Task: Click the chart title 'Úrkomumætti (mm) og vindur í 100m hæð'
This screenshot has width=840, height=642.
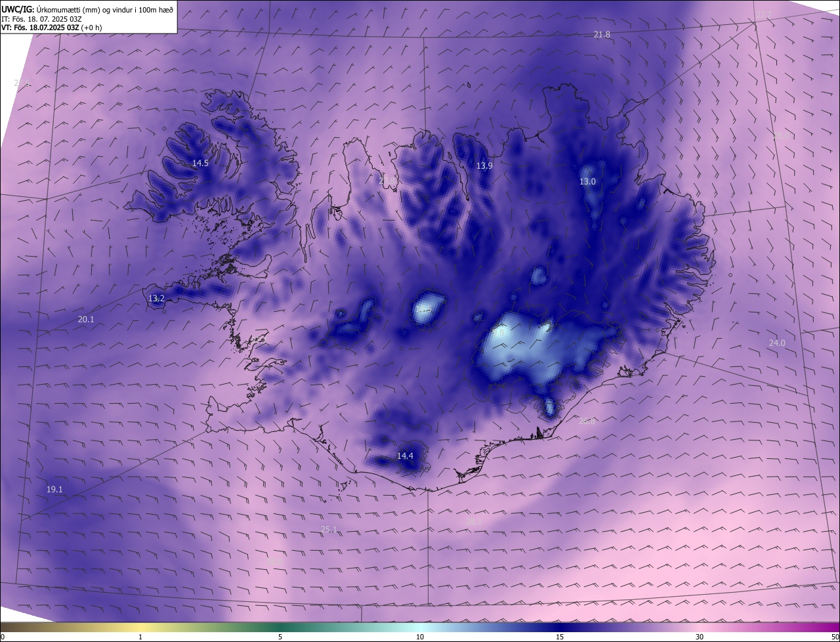Action: 105,9
